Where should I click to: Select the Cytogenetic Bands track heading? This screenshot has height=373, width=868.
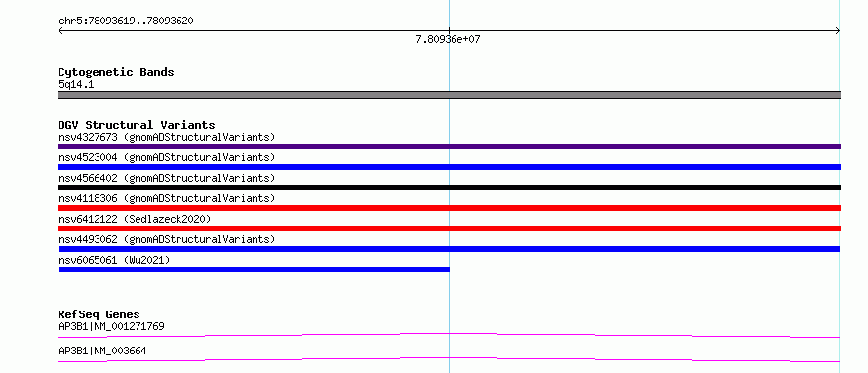pos(116,72)
